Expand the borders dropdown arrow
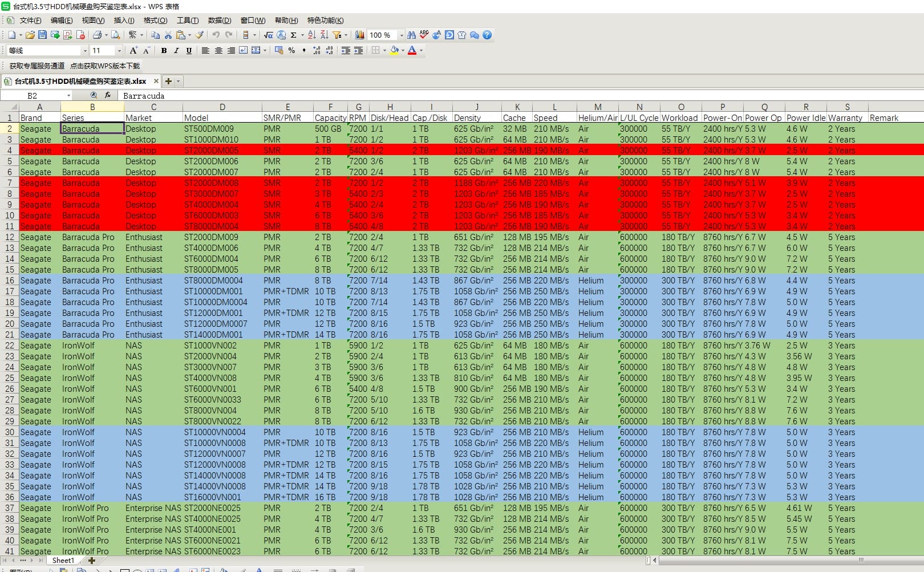Image resolution: width=924 pixels, height=572 pixels. tap(384, 50)
